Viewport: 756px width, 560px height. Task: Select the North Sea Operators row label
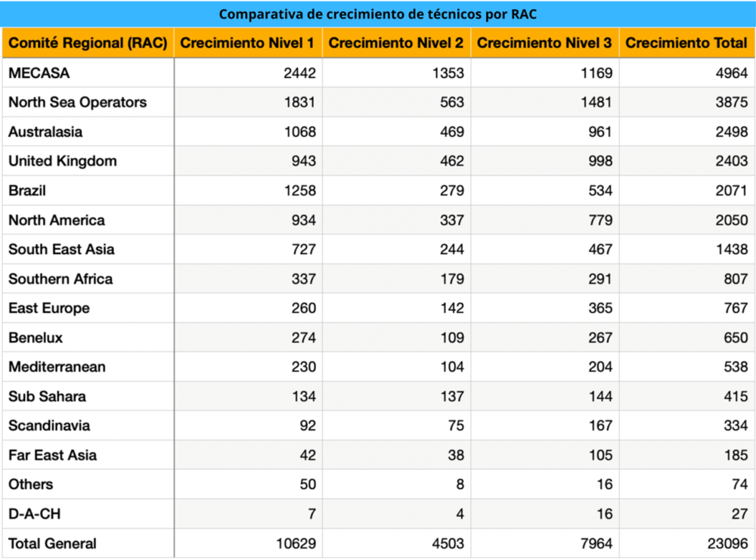[78, 102]
